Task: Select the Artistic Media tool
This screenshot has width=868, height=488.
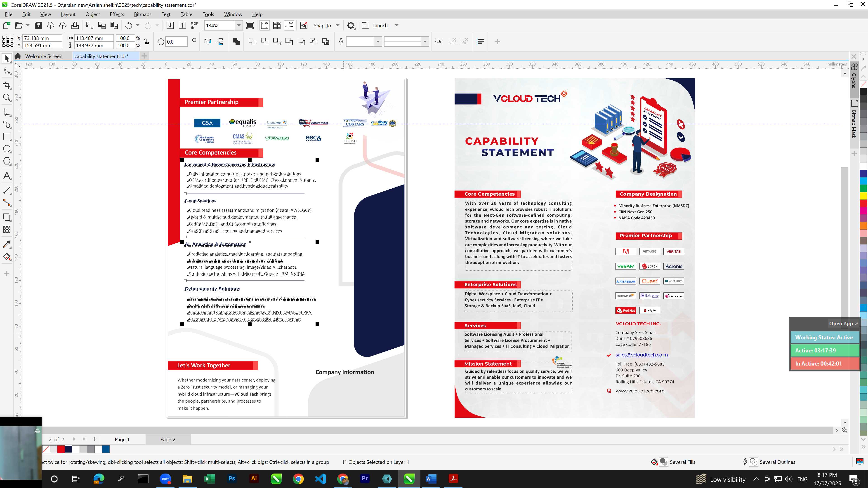Action: coord(7,124)
